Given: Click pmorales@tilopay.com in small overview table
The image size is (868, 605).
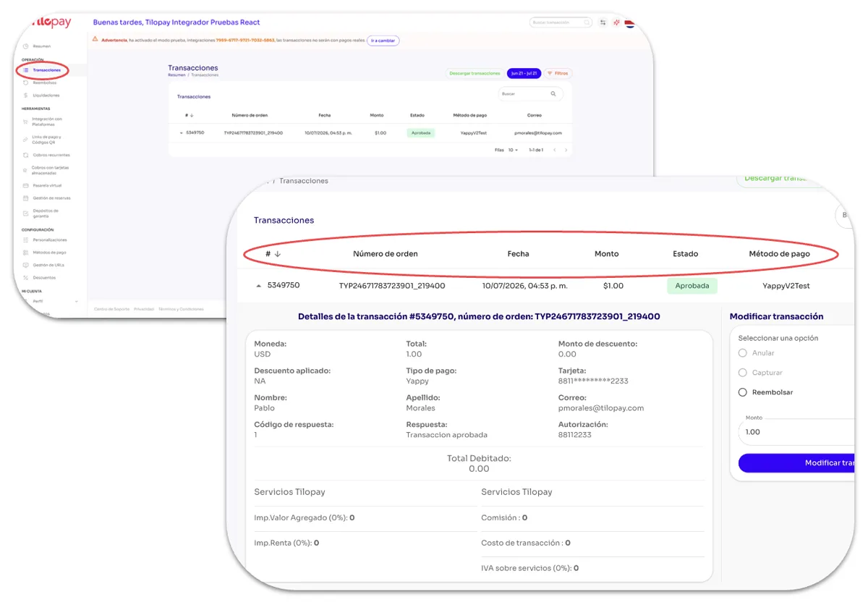Looking at the screenshot, I should [x=537, y=133].
